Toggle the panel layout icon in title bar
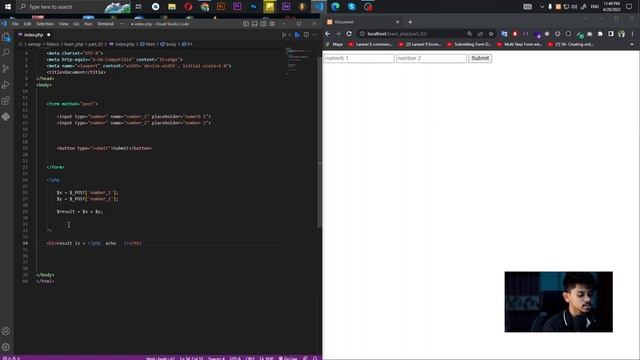This screenshot has width=640, height=360. (255, 24)
